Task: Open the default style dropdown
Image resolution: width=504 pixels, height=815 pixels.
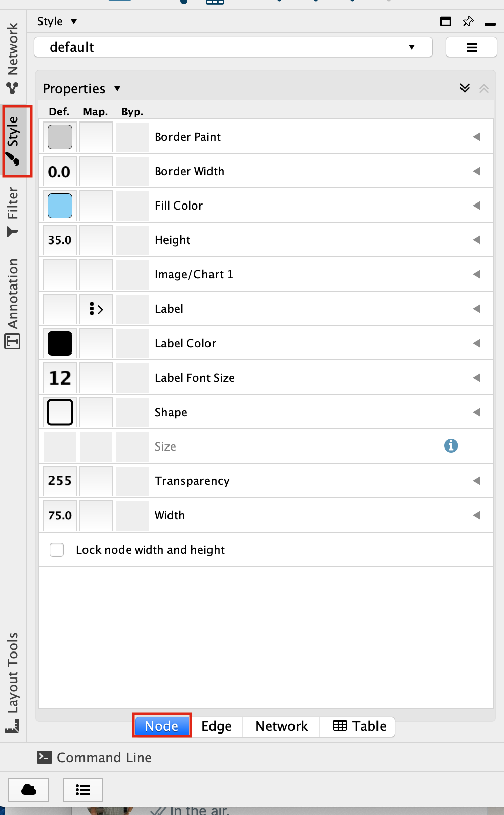Action: pyautogui.click(x=233, y=47)
